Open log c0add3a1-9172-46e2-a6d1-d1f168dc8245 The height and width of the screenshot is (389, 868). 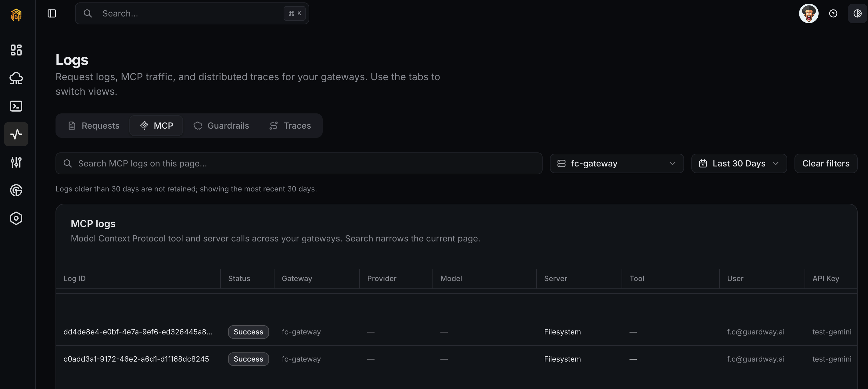(136, 359)
